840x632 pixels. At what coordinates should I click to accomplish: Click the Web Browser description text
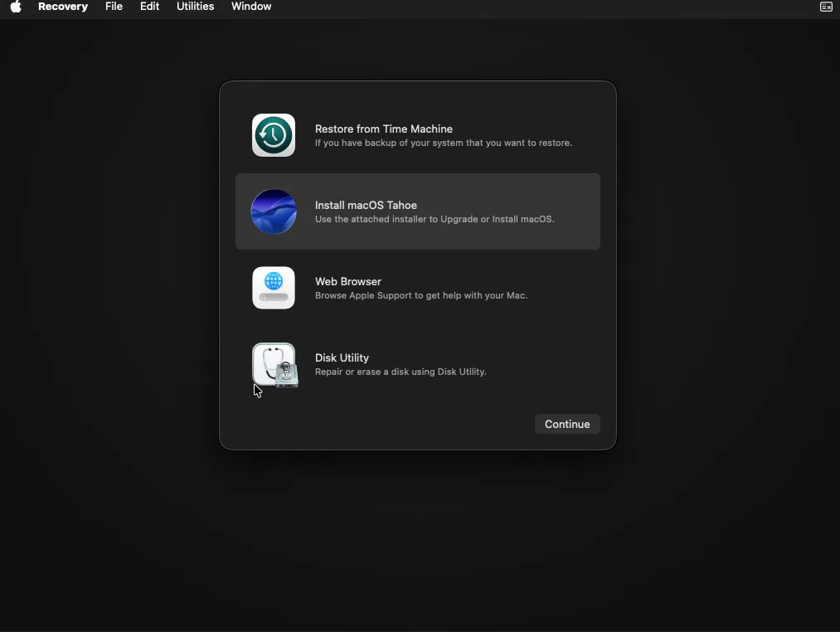coord(420,295)
